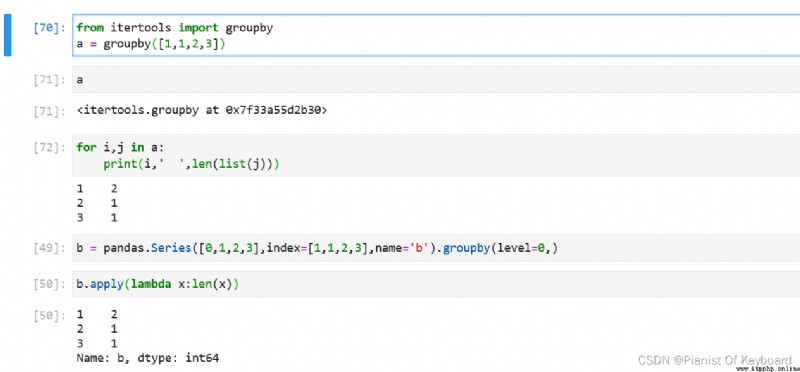Screen dimensions: 800x372
Task: Click the printed output below cell 72
Action: click(x=97, y=203)
